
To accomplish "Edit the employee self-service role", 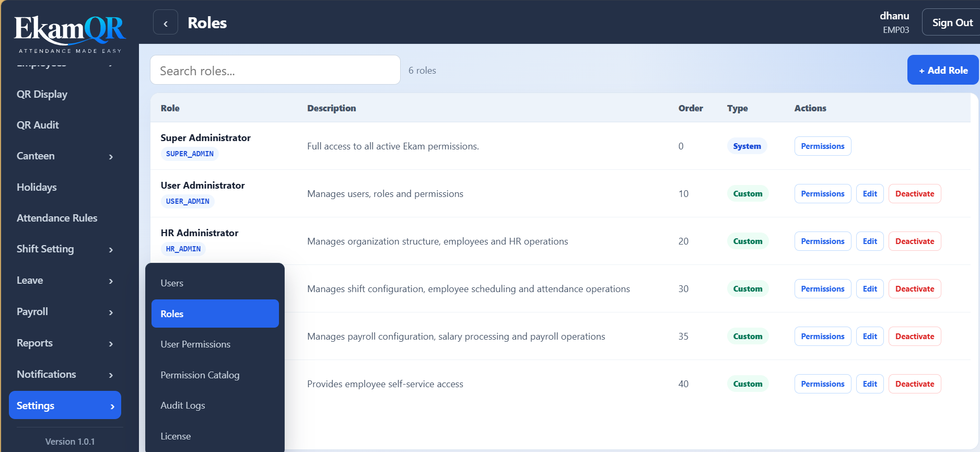I will click(870, 384).
